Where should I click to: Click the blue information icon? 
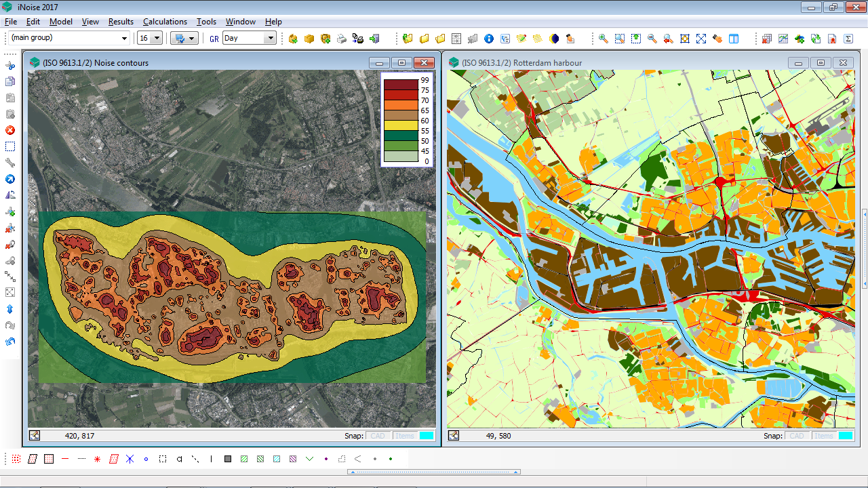click(488, 39)
